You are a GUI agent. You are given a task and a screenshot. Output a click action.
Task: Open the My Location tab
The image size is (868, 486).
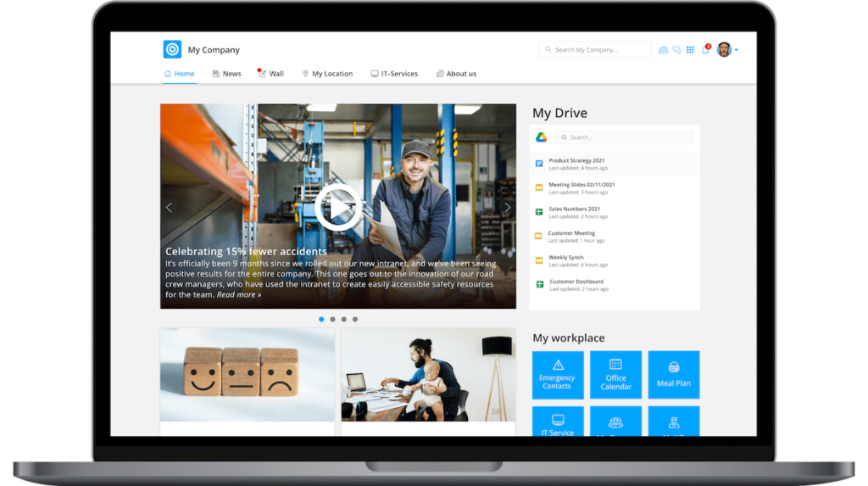tap(327, 74)
